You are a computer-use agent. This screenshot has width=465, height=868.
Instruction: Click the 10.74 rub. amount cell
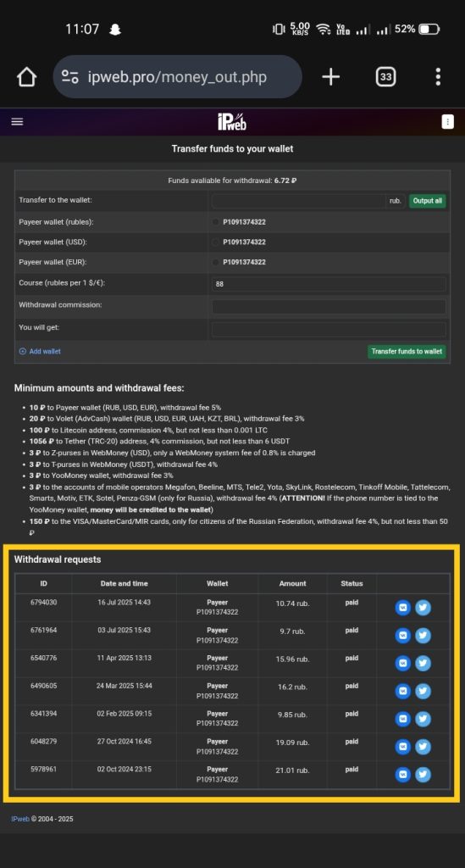click(292, 604)
